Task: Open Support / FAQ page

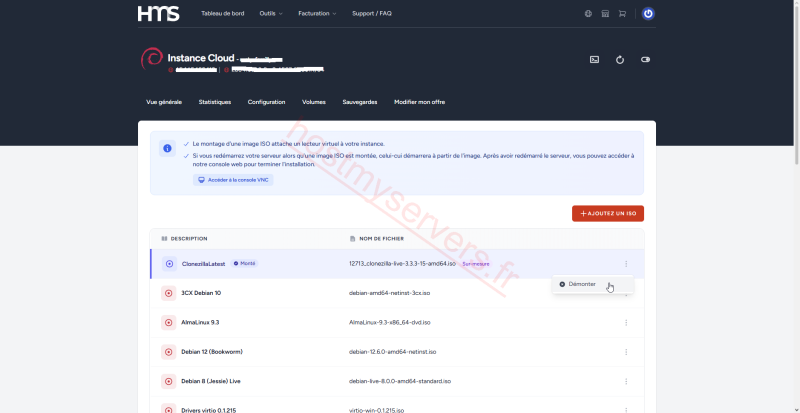Action: coord(372,14)
